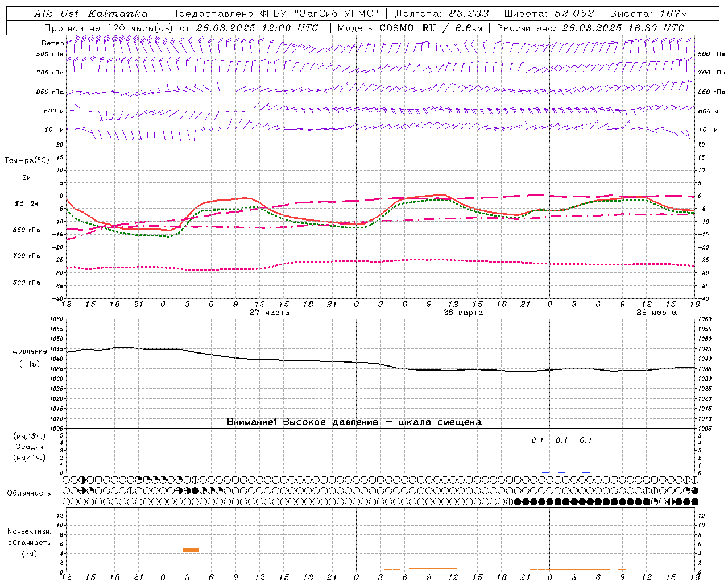Click the Td 2м dew point legend entry
Image resolution: width=728 pixels, height=582 pixels.
[26, 203]
